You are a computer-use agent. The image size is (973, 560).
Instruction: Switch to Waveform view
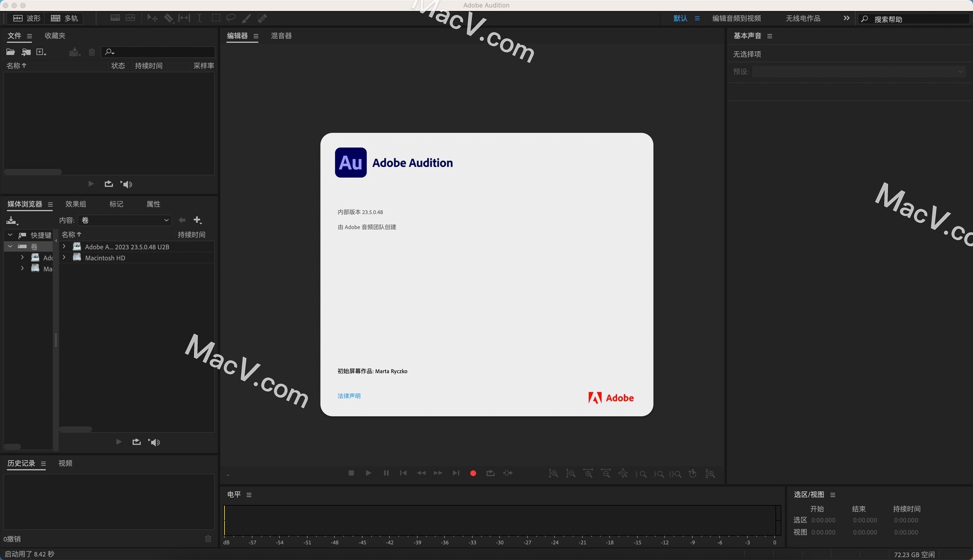pos(27,18)
